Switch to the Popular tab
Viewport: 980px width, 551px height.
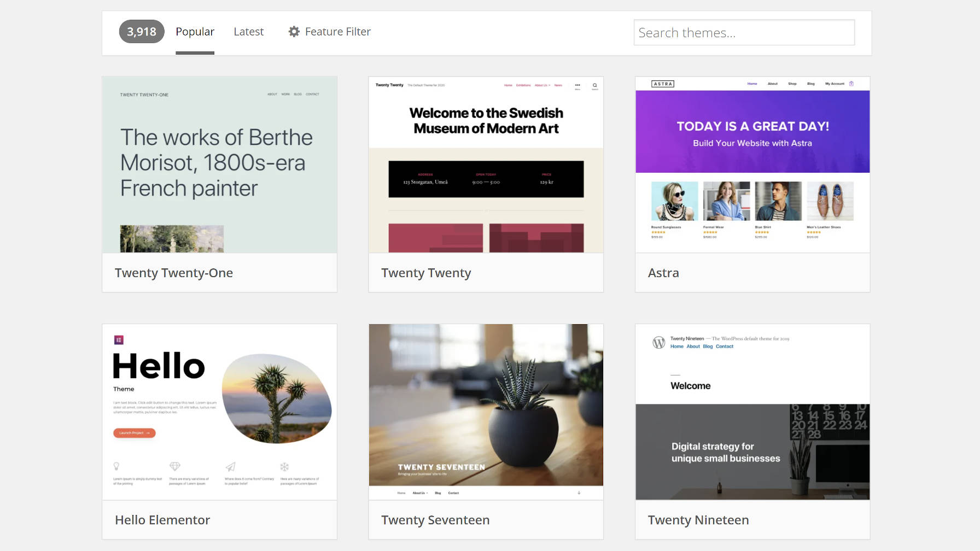pos(195,32)
